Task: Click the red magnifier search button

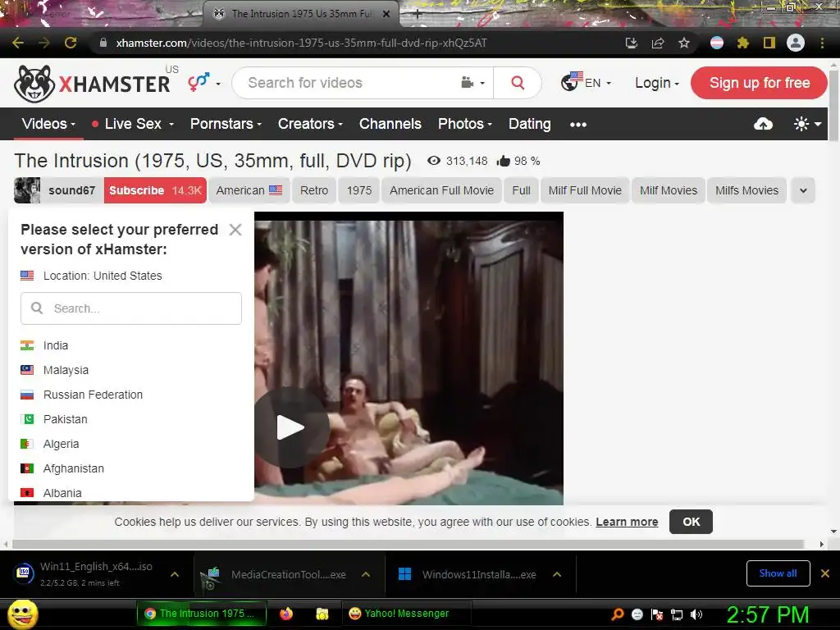Action: tap(518, 83)
